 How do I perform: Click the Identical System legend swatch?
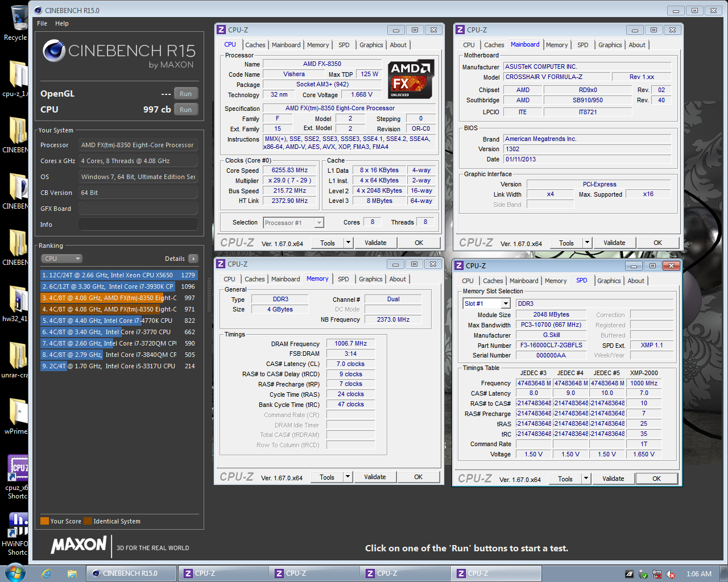[x=88, y=521]
